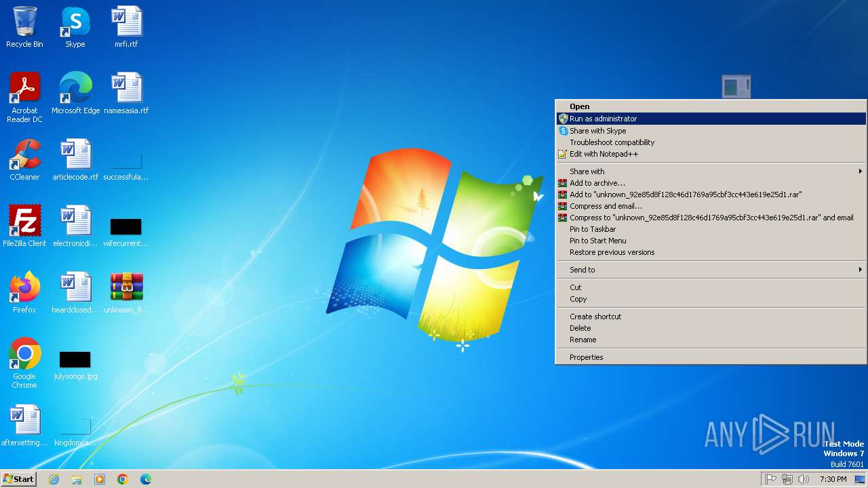Click the Show desktop button
This screenshot has width=868, height=488.
(x=860, y=479)
